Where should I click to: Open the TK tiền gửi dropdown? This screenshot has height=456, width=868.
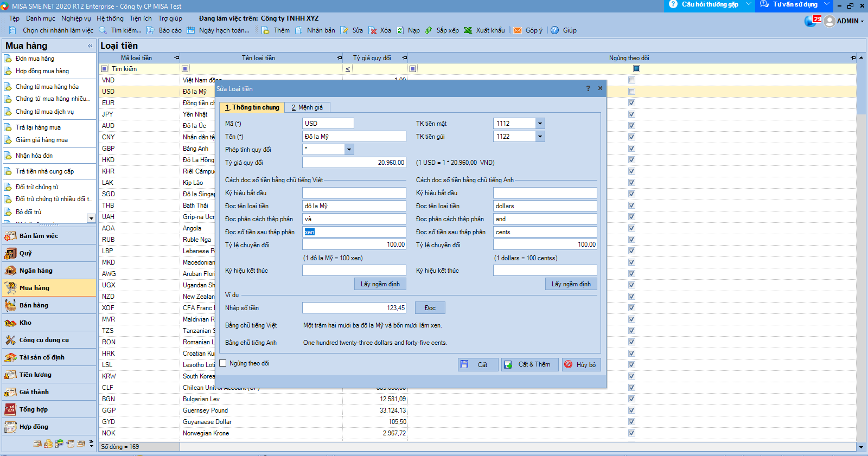540,137
